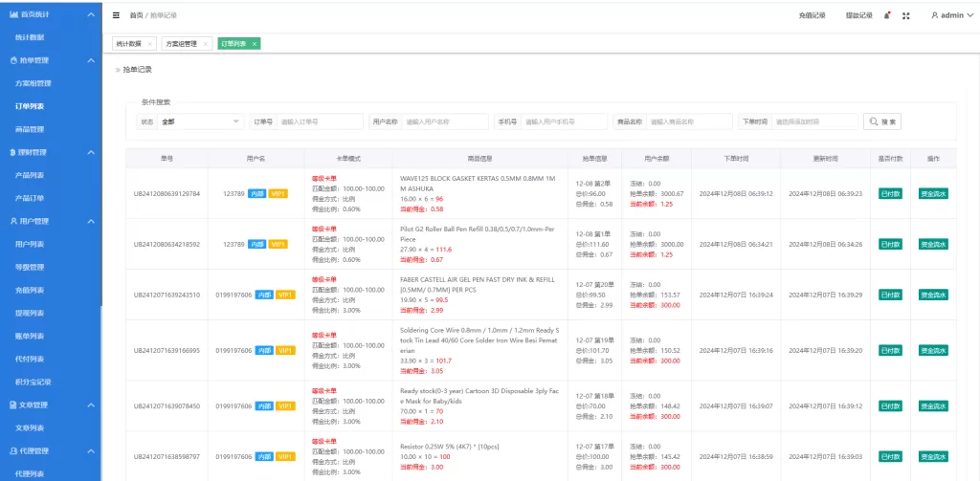Click the search button with magnifier icon

pos(881,121)
